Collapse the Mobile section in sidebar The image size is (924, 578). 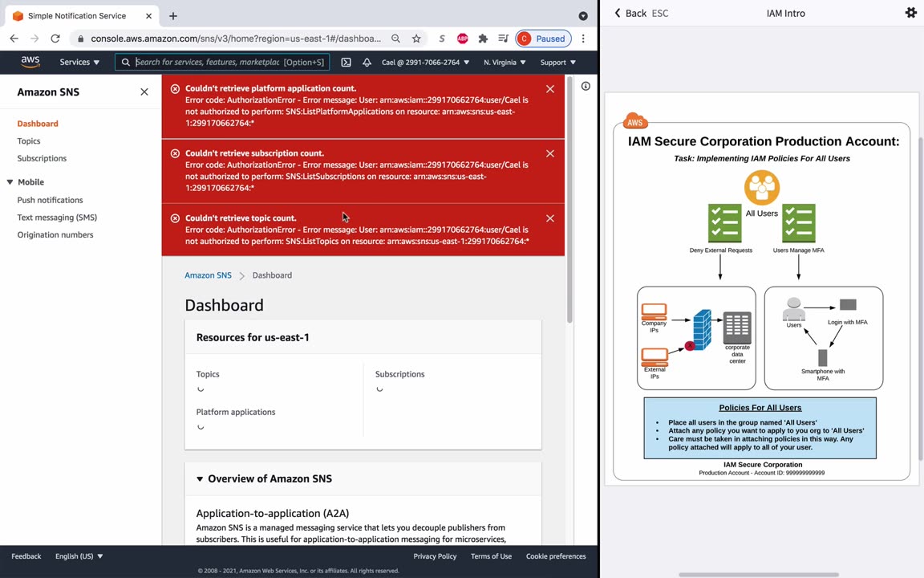[x=10, y=182]
